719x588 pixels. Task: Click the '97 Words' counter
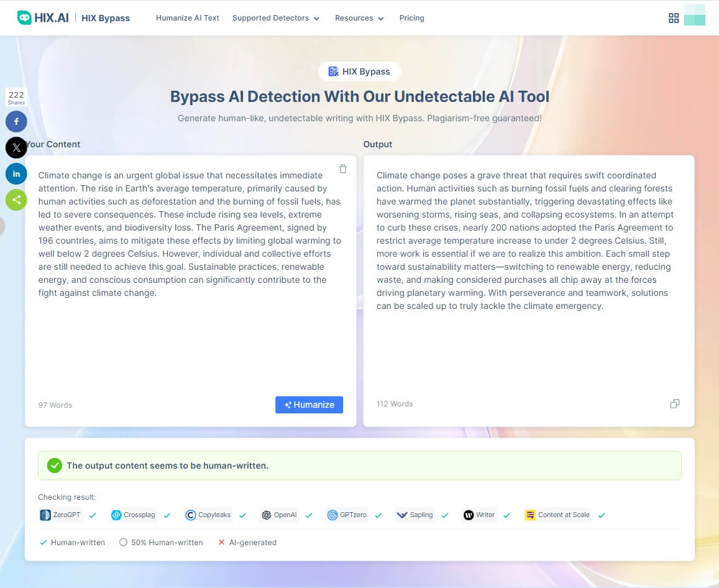[55, 405]
